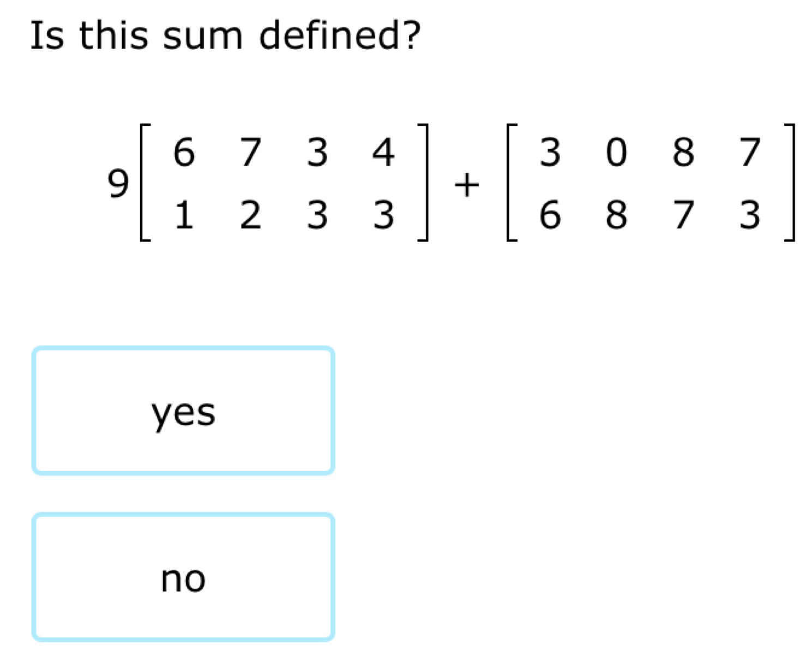Click the bottom-row 8 in the second matrix

[x=616, y=215]
